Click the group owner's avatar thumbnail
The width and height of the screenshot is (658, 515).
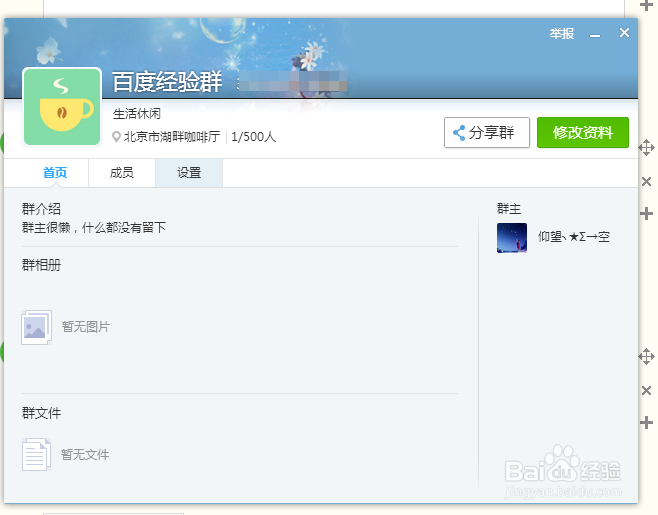512,238
